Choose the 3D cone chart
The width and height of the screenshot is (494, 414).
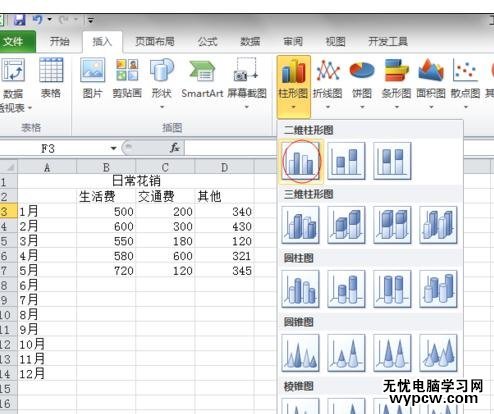(x=438, y=353)
